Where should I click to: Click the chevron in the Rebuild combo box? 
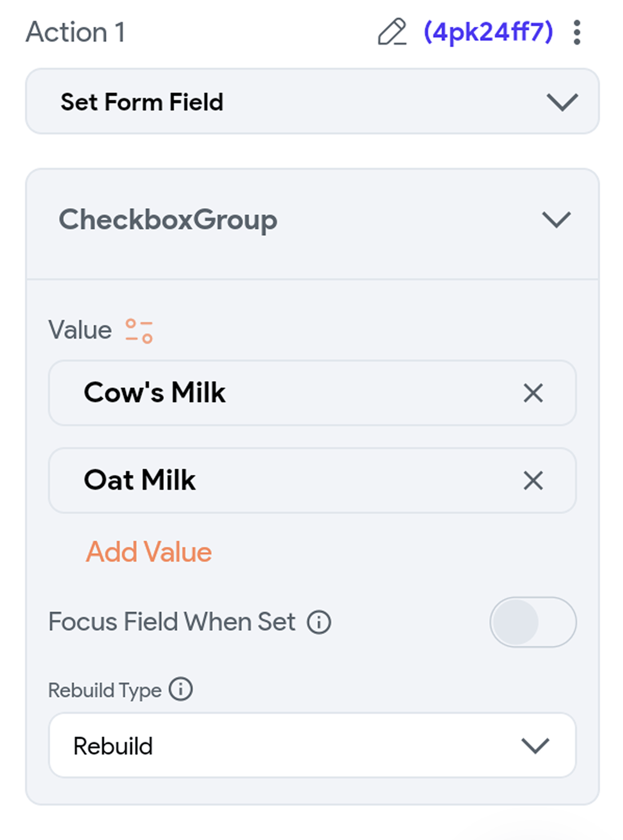(535, 745)
